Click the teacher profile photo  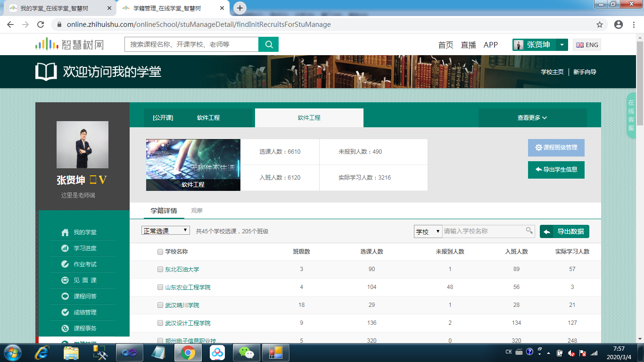(x=83, y=145)
